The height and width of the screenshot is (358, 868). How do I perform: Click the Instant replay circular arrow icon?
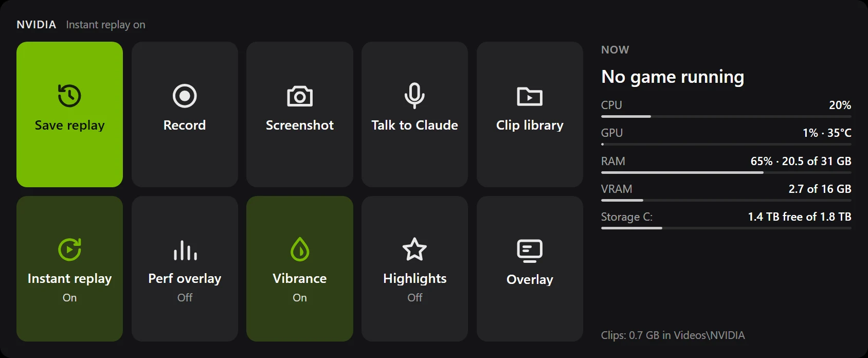tap(69, 249)
